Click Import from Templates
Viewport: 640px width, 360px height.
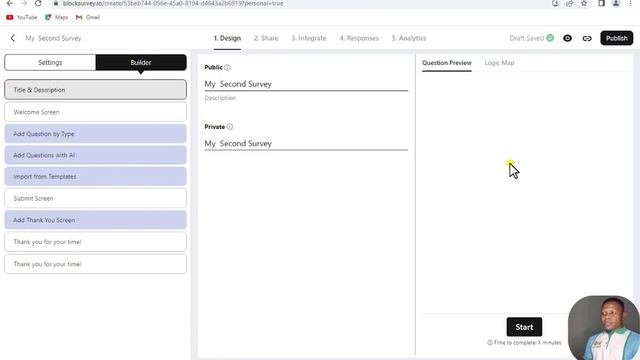[x=96, y=176]
